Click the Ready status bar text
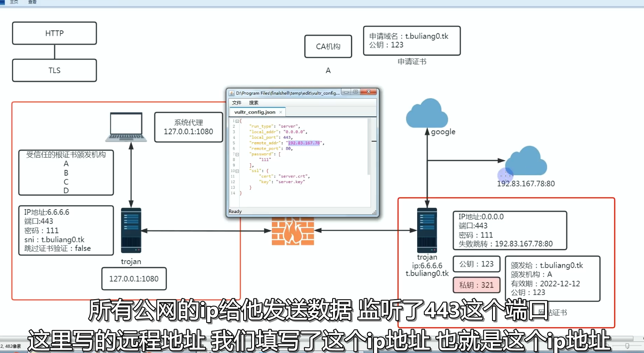Image resolution: width=644 pixels, height=353 pixels. (235, 212)
